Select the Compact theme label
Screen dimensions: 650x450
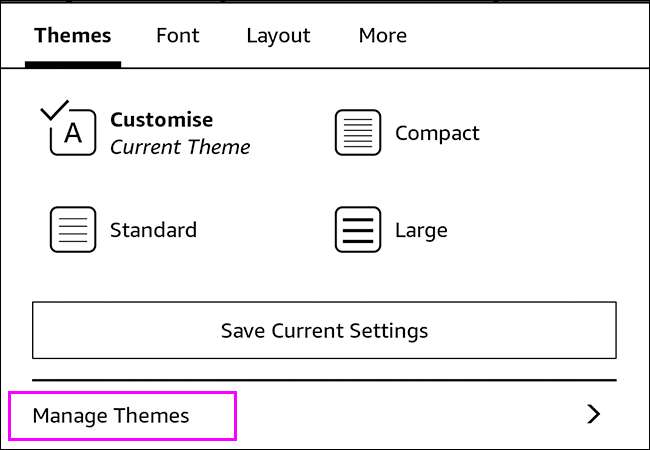[437, 133]
